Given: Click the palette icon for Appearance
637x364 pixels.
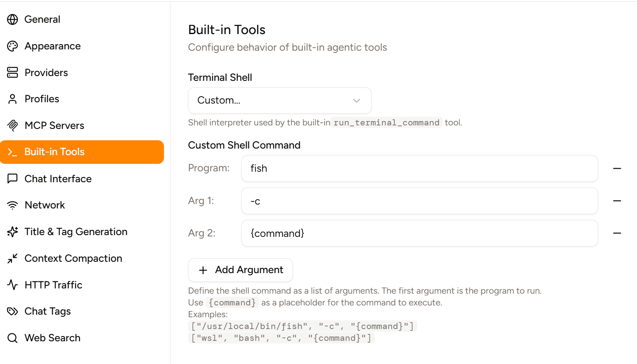Looking at the screenshot, I should point(13,46).
